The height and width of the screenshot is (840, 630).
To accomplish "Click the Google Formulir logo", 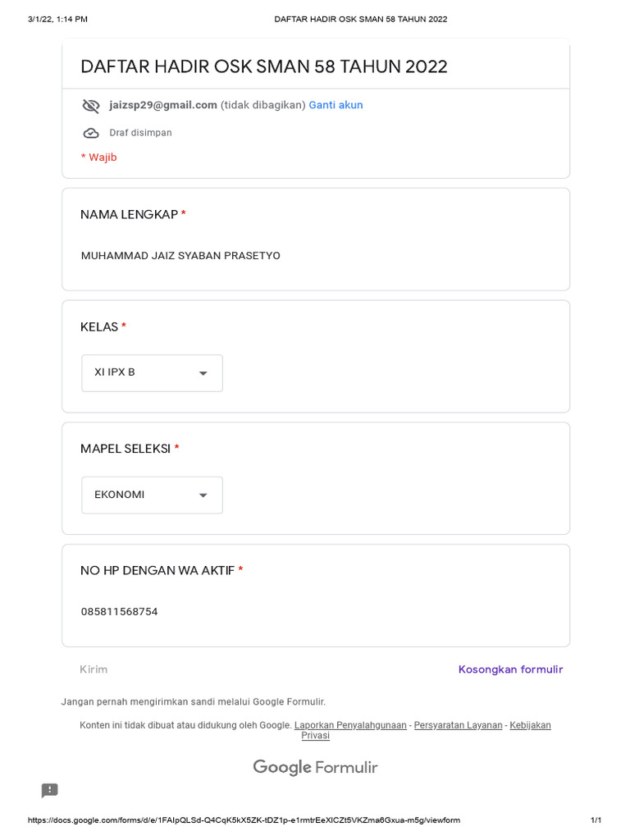I will point(315,768).
